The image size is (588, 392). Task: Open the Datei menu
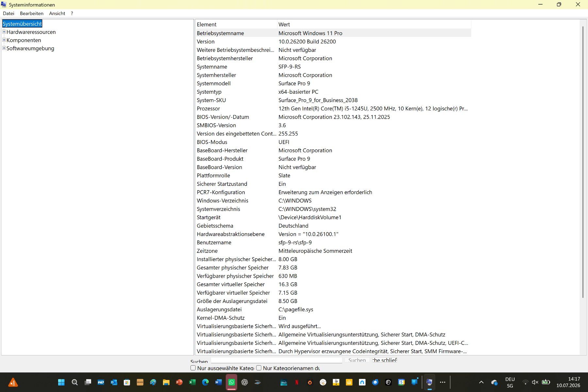point(8,13)
